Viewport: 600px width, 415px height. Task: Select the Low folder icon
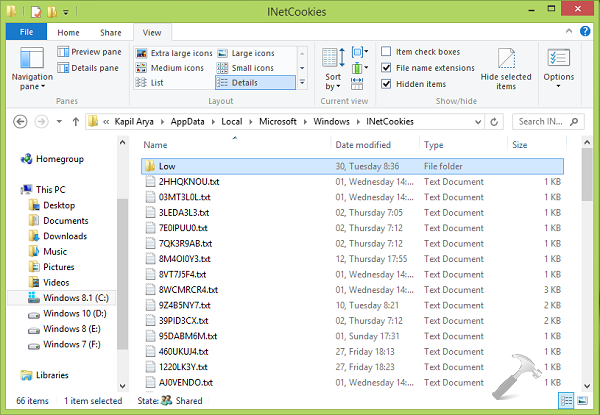[x=150, y=166]
